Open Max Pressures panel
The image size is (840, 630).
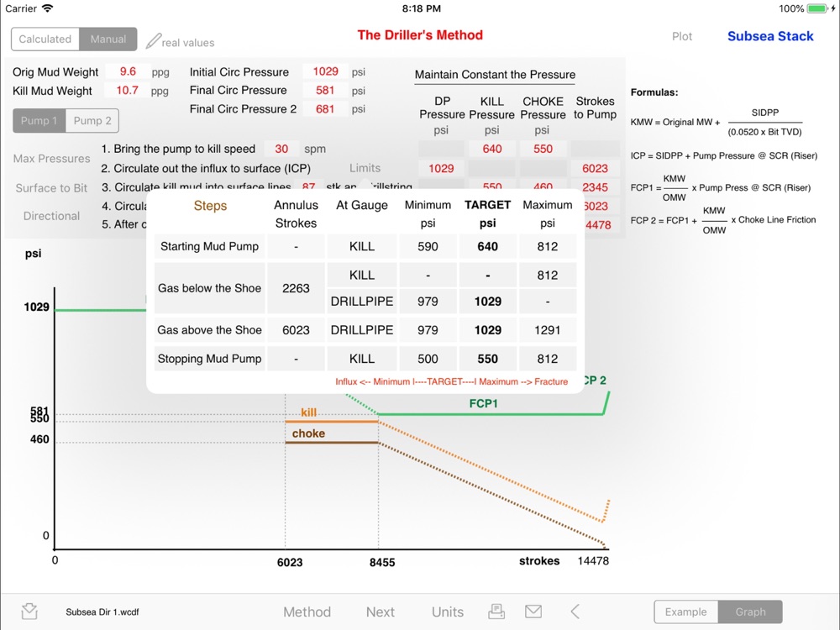51,159
